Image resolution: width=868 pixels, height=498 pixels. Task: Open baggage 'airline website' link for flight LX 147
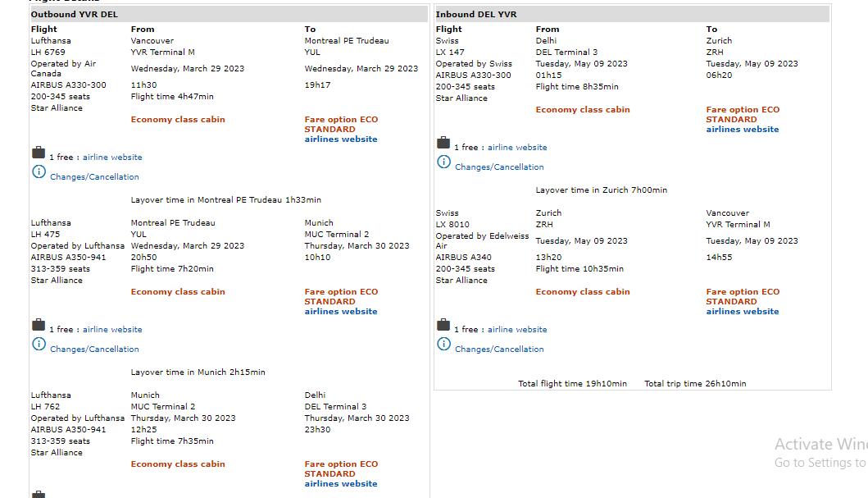point(517,148)
